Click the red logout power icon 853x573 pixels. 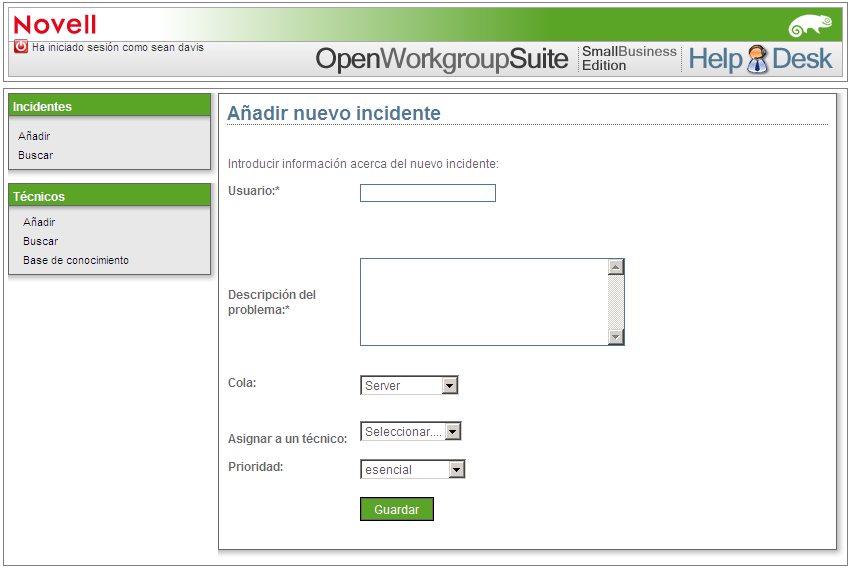21,46
